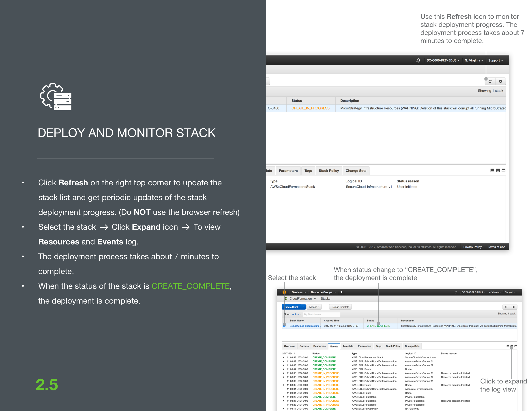Click the Refresh icon in the lower stack list

tap(506, 307)
